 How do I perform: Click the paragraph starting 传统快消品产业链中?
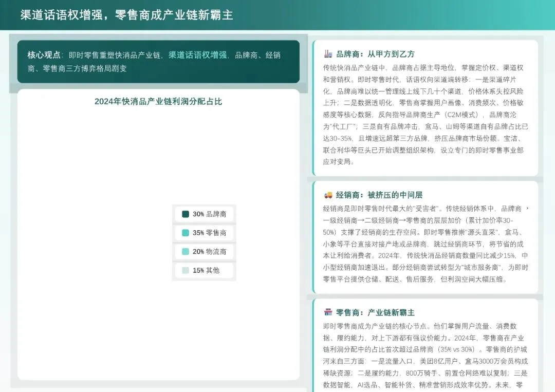[x=425, y=115]
